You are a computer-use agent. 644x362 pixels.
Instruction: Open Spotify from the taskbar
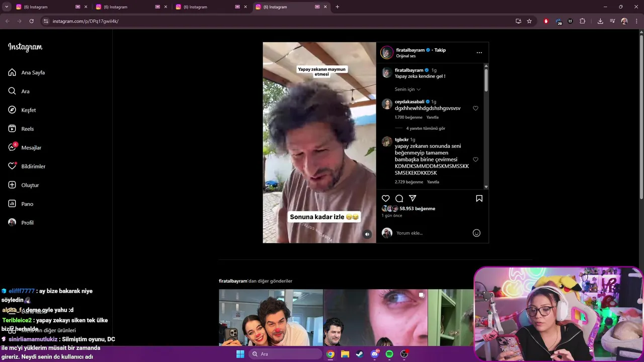pos(389,354)
